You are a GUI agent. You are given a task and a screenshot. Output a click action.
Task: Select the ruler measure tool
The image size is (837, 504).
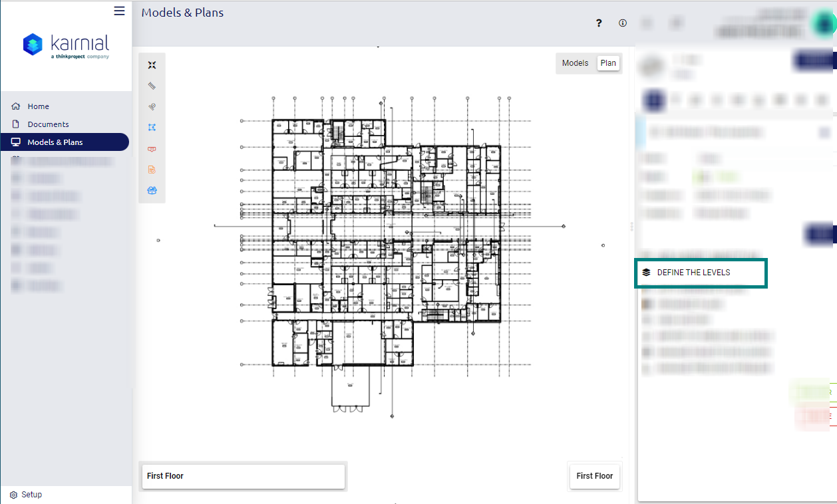pos(152,86)
